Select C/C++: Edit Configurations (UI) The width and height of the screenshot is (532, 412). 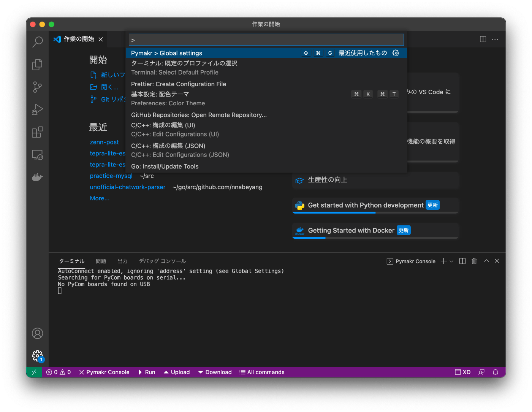(x=266, y=129)
